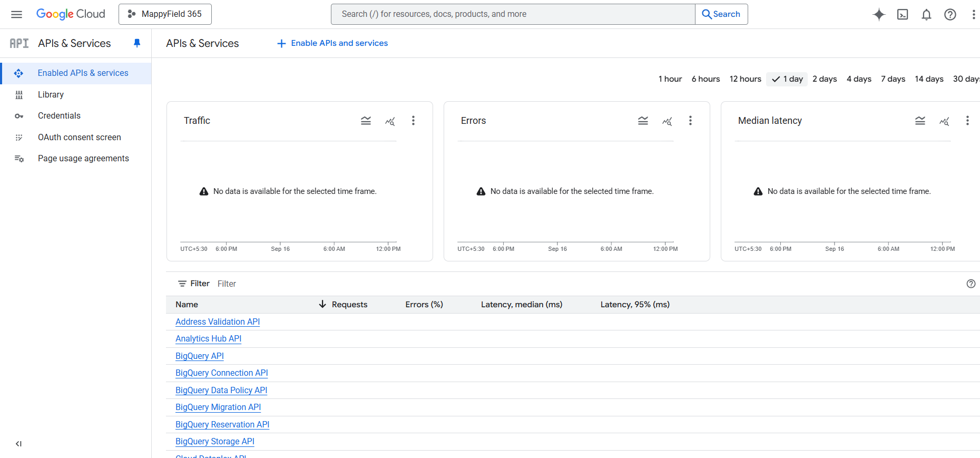Open Traffic chart more options menu
980x458 pixels.
(413, 121)
